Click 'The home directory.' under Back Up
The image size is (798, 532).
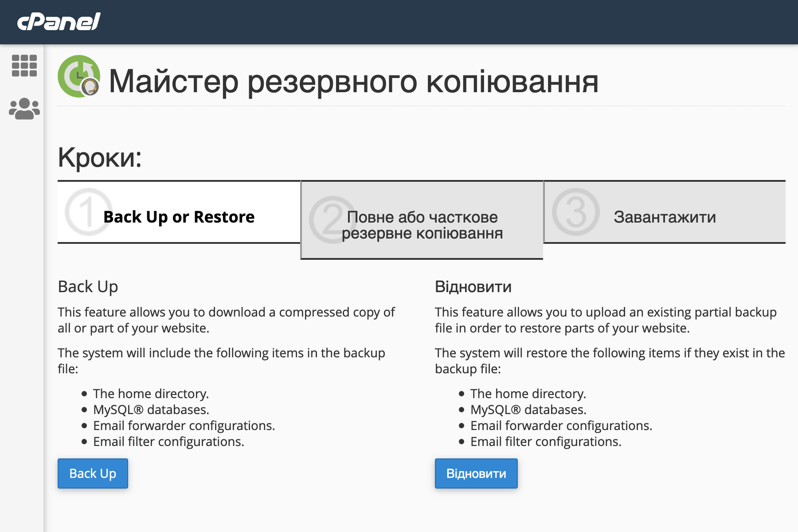pos(151,394)
